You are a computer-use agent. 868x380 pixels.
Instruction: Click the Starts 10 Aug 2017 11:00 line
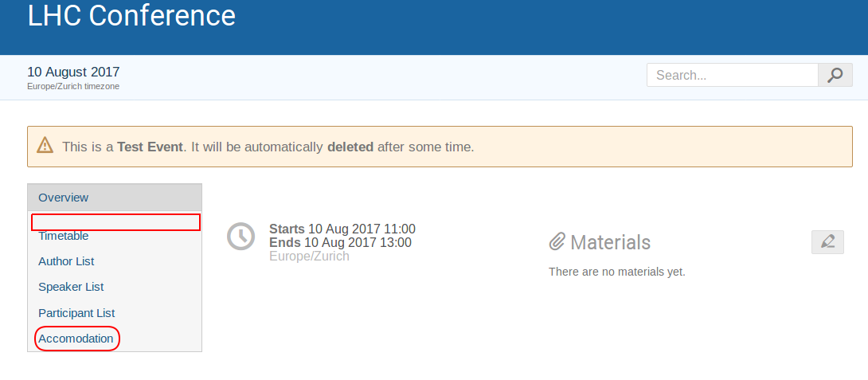(342, 229)
